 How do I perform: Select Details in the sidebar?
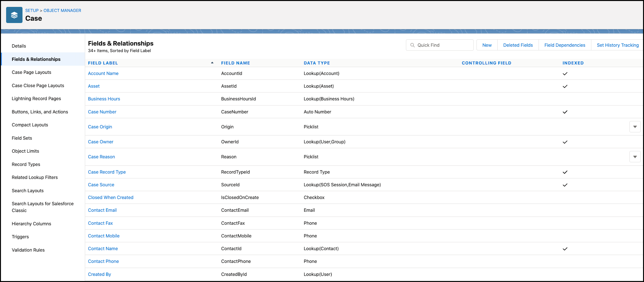[19, 46]
